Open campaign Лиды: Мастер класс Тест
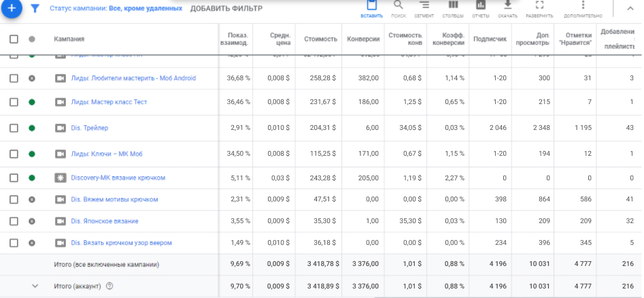This screenshot has height=298, width=644. coord(109,102)
